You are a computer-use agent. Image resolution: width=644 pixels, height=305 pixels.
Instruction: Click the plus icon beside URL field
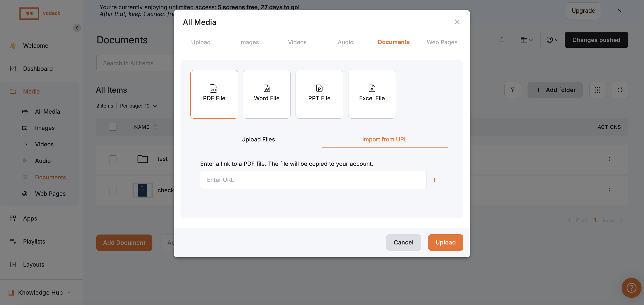coord(435,180)
